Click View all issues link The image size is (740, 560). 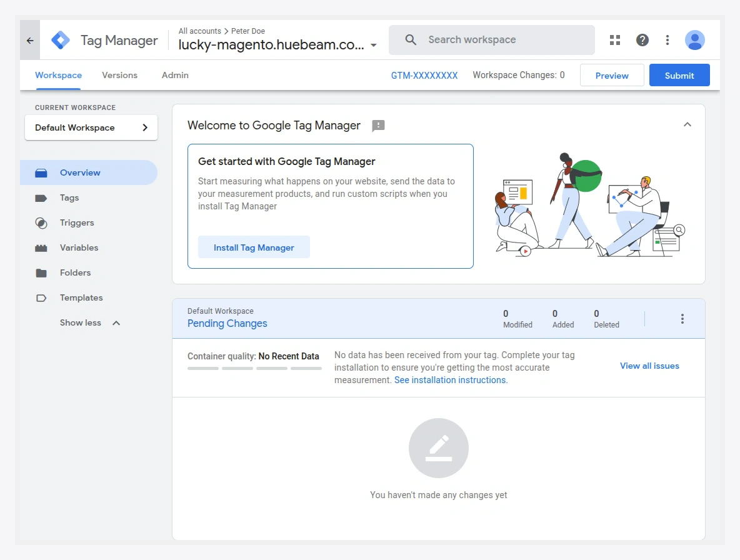[x=649, y=366]
